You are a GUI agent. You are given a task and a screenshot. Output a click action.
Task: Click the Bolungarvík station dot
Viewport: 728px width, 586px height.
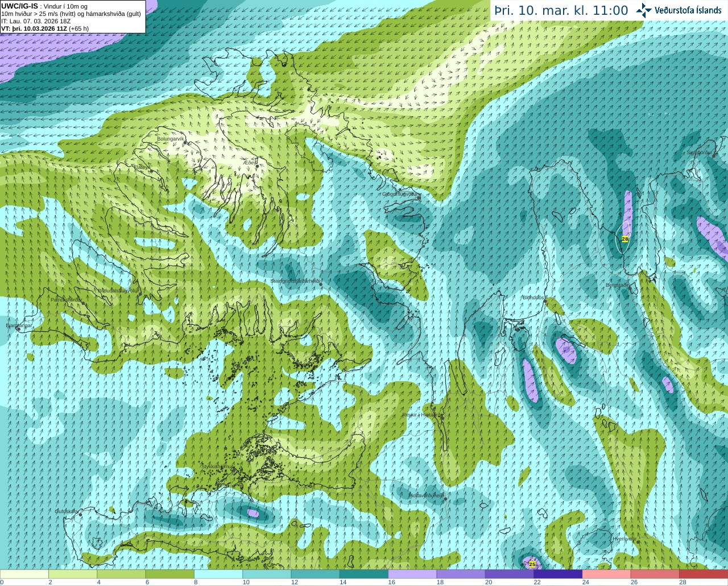[187, 143]
